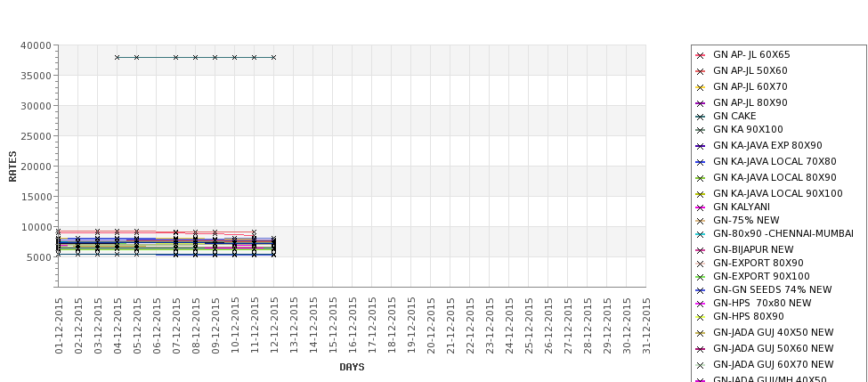
Task: Click the GN KA-JAVA LOCAL 70X80 legend marker
Action: [x=701, y=162]
